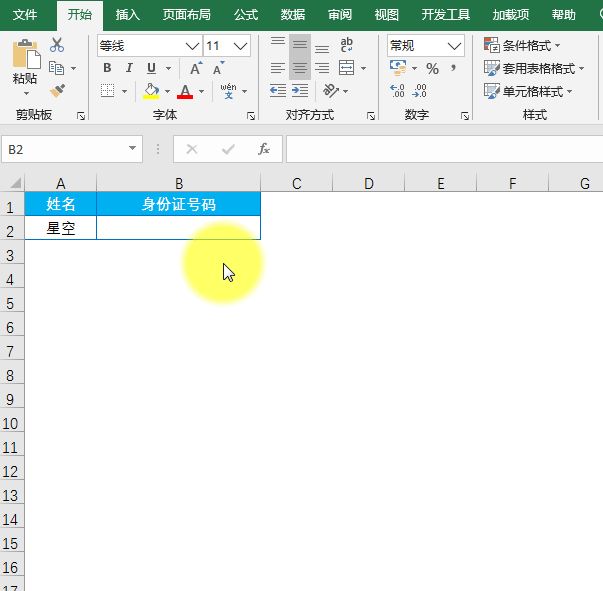The height and width of the screenshot is (591, 603).
Task: Open 单元格样式 cell styles
Action: pos(528,92)
